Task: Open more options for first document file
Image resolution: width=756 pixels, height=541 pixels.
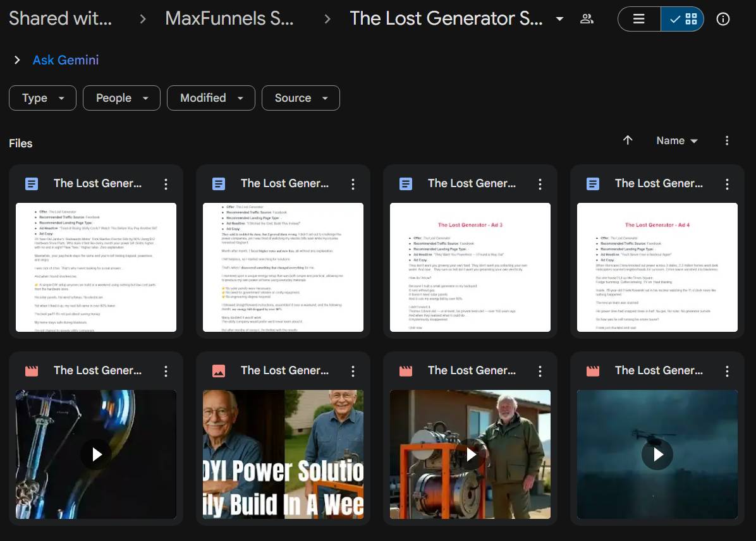Action: point(166,184)
